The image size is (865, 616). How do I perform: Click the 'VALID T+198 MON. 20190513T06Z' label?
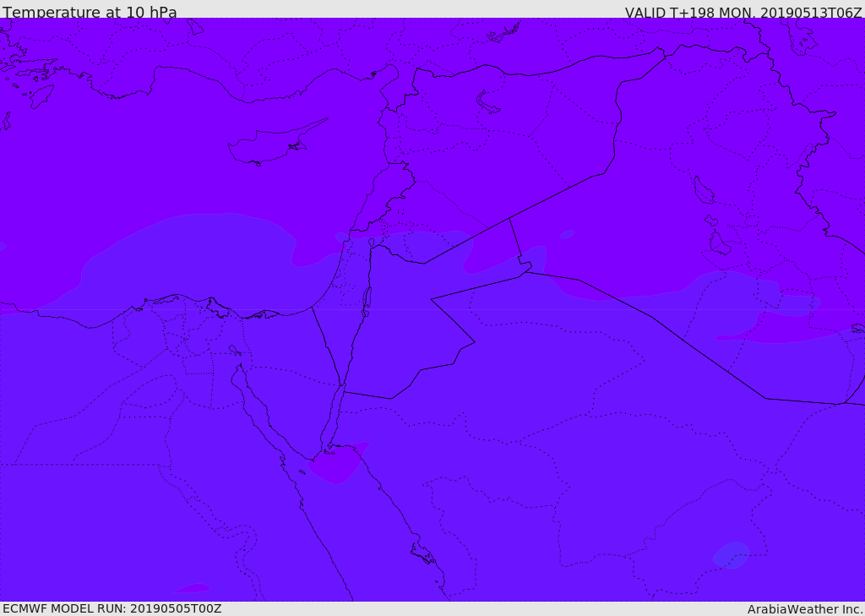[x=743, y=12]
